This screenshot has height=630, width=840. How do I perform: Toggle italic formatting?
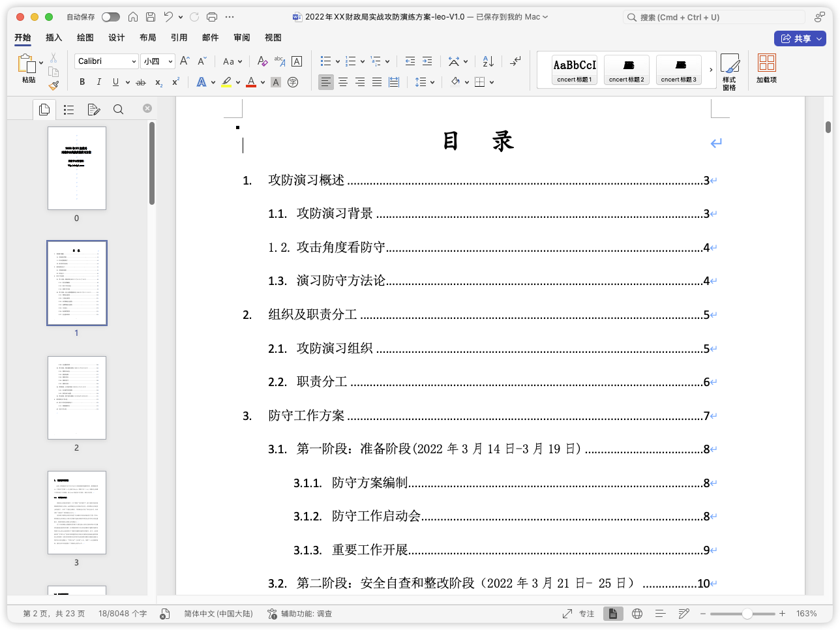point(98,82)
